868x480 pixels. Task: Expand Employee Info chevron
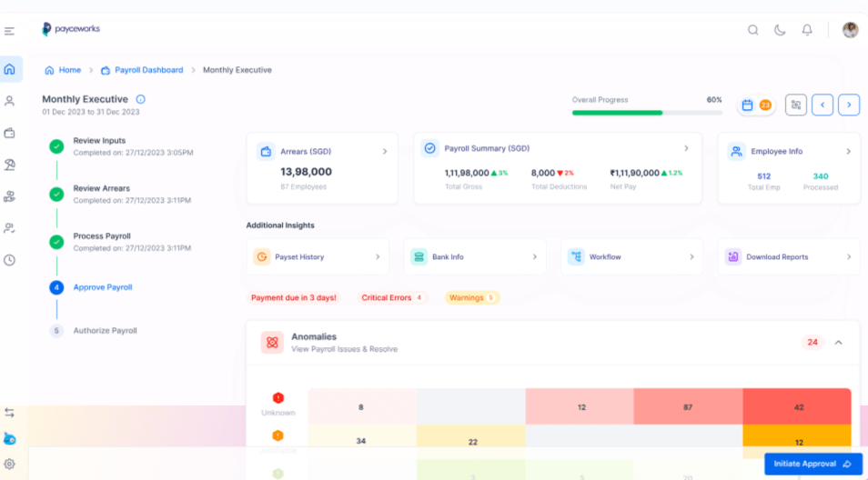[x=848, y=152]
